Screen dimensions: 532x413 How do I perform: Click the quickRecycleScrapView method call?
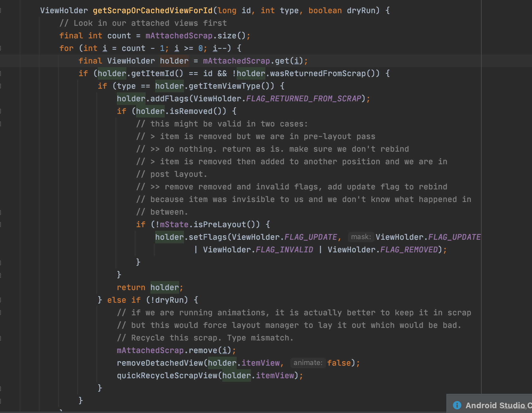click(167, 376)
